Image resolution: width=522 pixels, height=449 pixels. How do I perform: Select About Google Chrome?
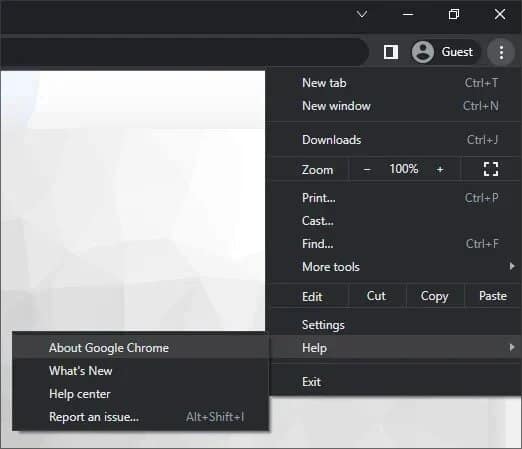pyautogui.click(x=140, y=348)
